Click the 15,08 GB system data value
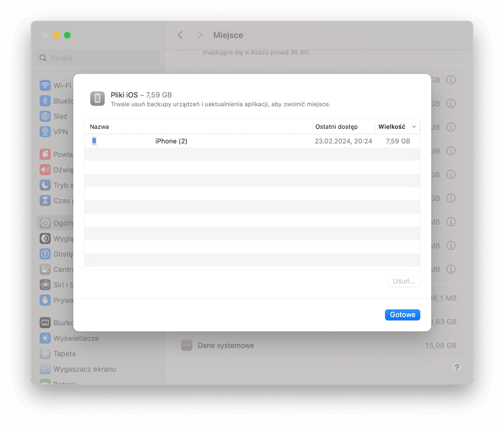 [x=441, y=345]
